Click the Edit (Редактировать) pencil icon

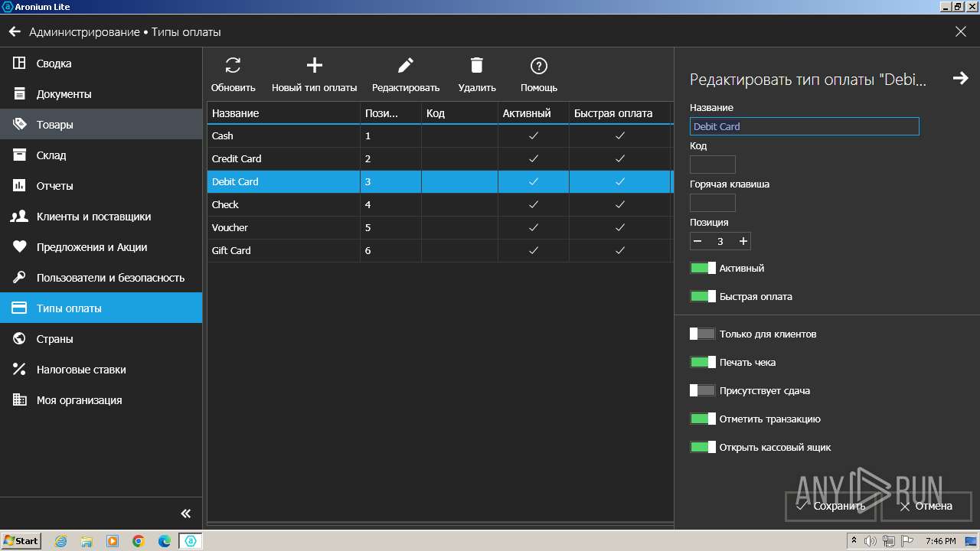pyautogui.click(x=406, y=66)
